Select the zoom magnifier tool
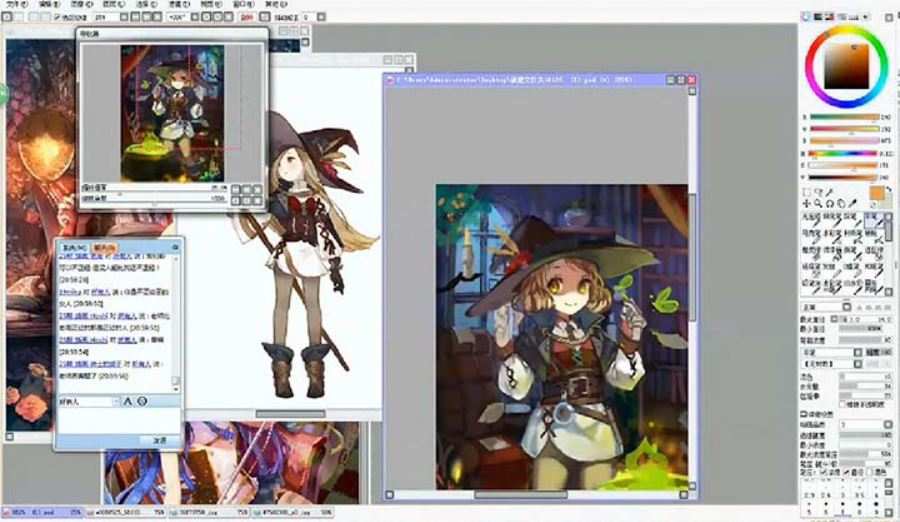The width and height of the screenshot is (900, 522). (x=820, y=203)
